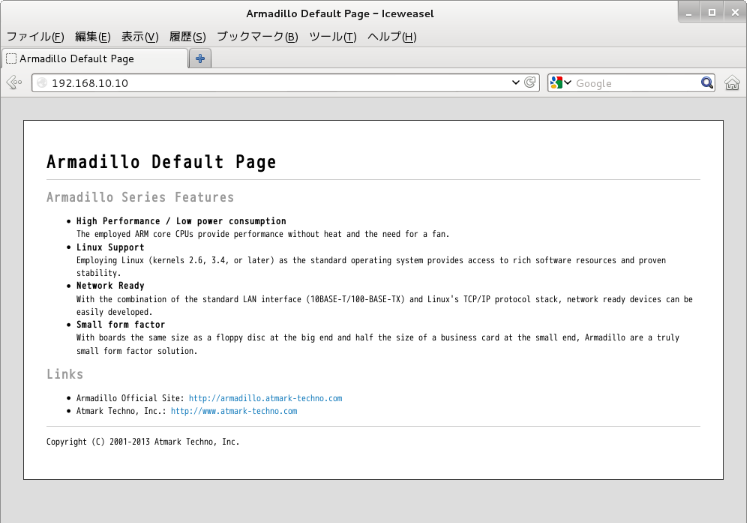Viewport: 747px width, 523px height.
Task: Open a new tab with plus button
Action: pos(200,59)
